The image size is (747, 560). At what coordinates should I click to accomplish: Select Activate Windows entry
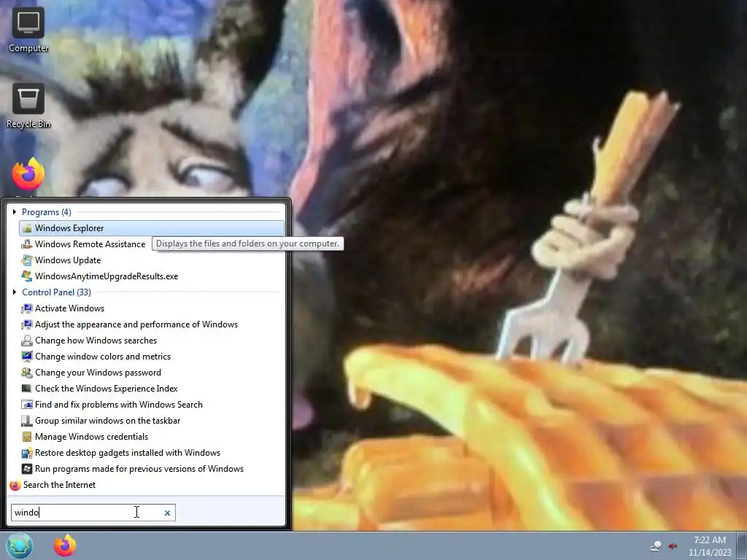point(69,308)
